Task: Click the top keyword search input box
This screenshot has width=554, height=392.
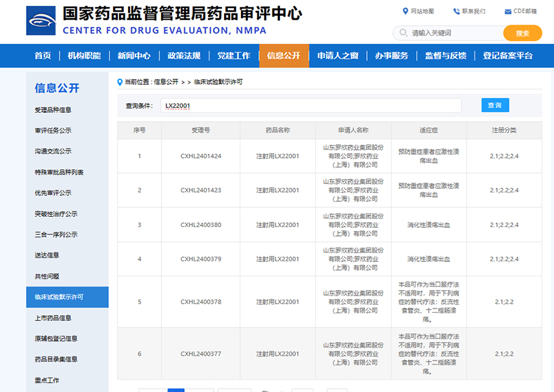Action: pyautogui.click(x=455, y=33)
